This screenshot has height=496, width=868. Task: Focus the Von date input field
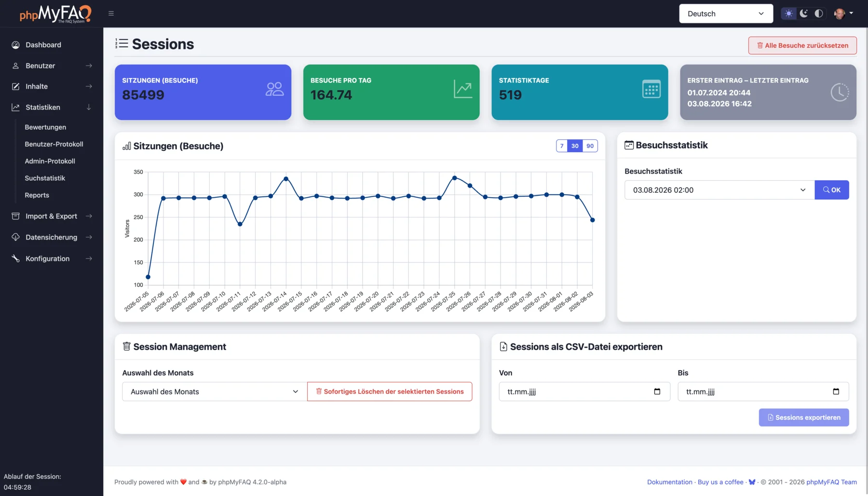(x=584, y=391)
